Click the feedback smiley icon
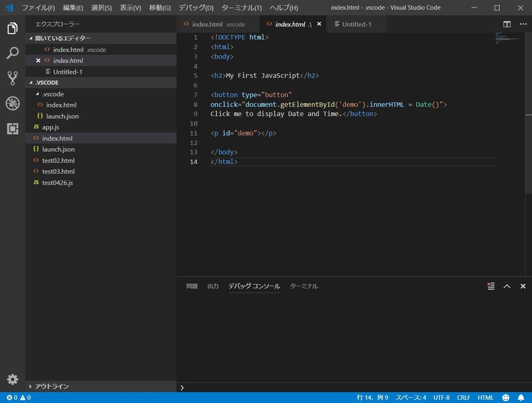532x403 pixels. [506, 398]
